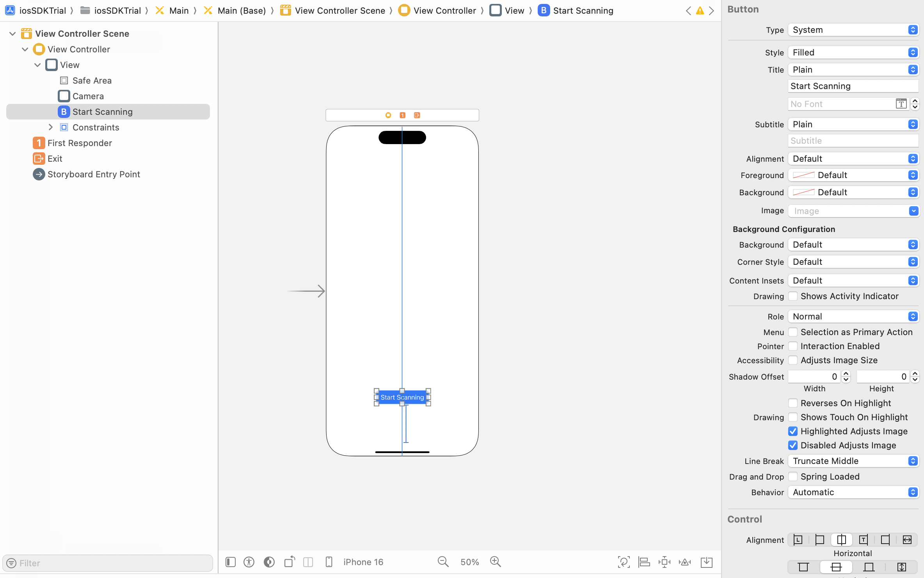Click the zoom out magnifier button
Screen dimensions: 924x578
coord(443,562)
